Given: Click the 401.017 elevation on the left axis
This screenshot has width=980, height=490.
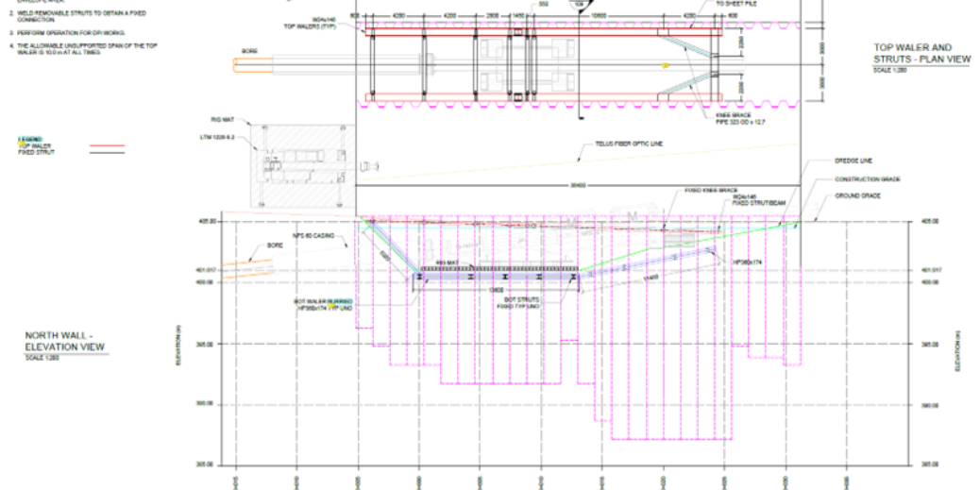Looking at the screenshot, I should tap(207, 271).
